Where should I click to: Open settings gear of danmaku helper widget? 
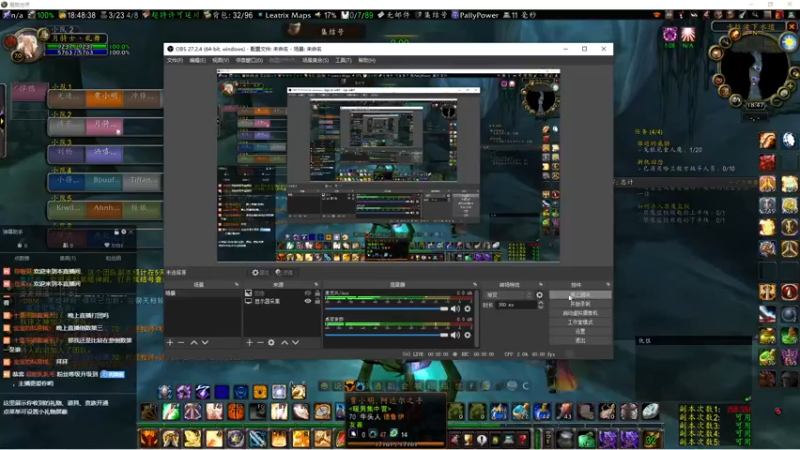click(123, 232)
